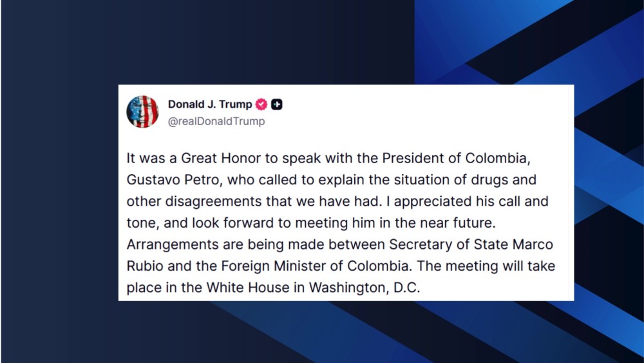Image resolution: width=644 pixels, height=363 pixels.
Task: Click the red verified checkmark badge
Action: (261, 104)
